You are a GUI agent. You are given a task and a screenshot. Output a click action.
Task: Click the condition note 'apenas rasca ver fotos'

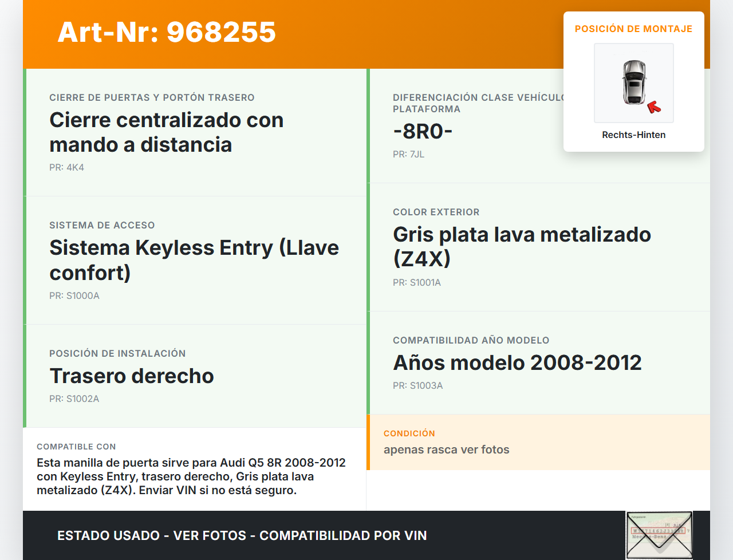point(446,449)
